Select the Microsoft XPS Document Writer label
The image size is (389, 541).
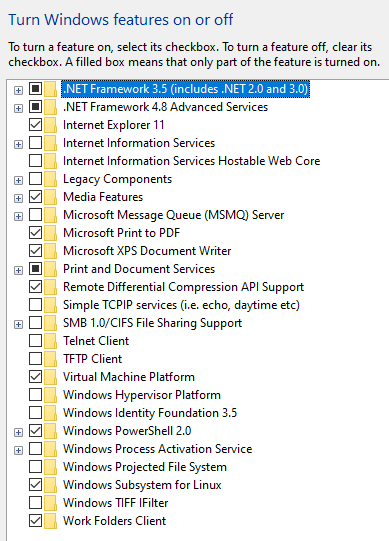click(x=147, y=250)
